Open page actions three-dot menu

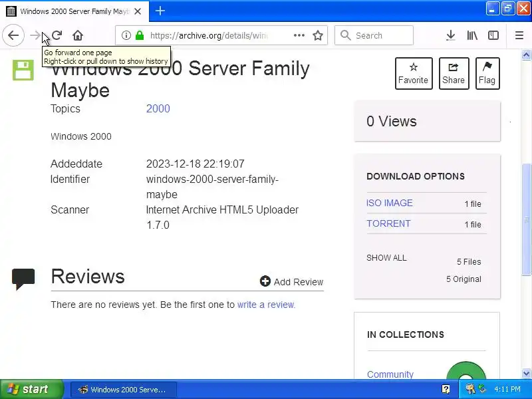[x=299, y=35]
